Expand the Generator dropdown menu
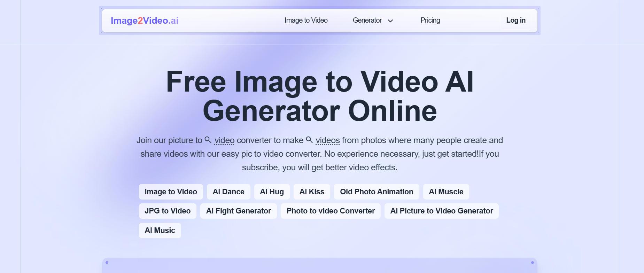The height and width of the screenshot is (273, 644). click(x=373, y=20)
